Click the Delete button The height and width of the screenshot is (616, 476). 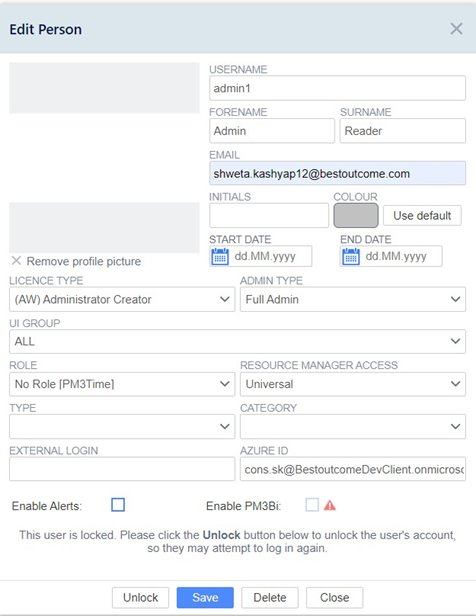(270, 598)
